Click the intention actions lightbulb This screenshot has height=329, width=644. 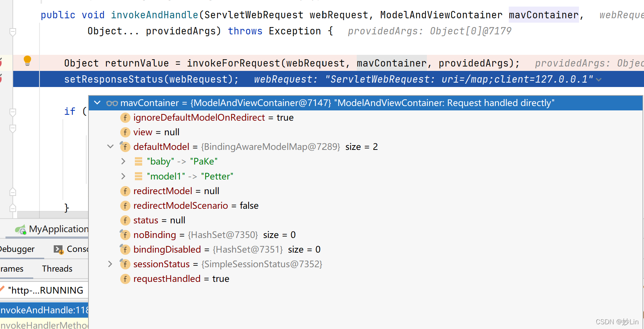point(27,61)
